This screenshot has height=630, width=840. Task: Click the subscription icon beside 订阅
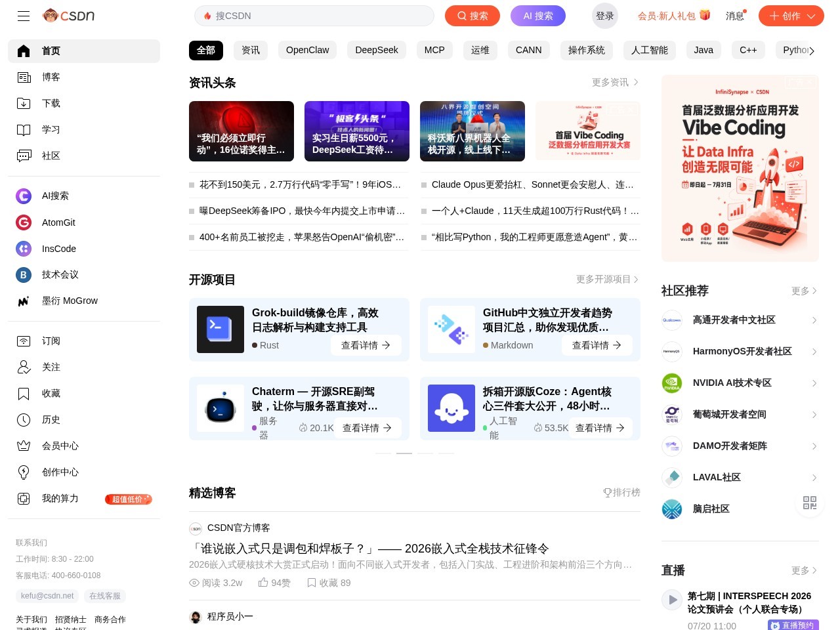pos(24,341)
